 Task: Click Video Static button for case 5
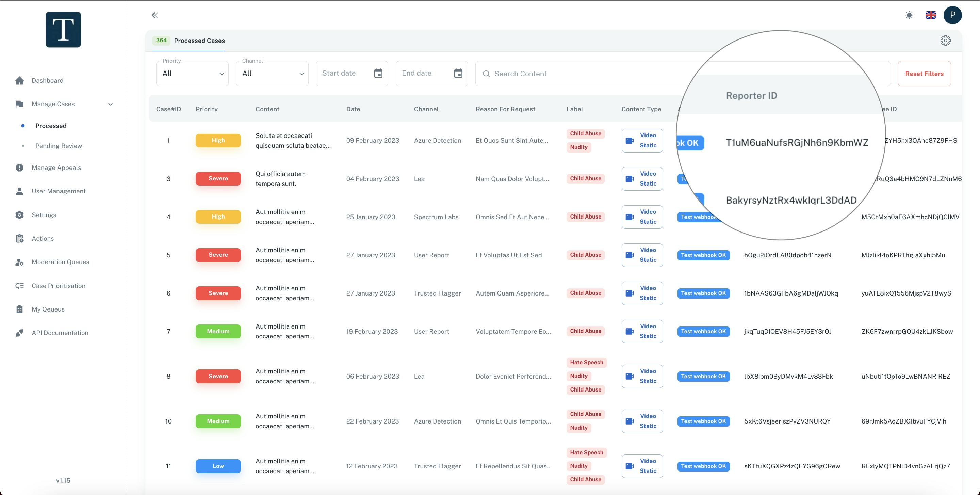coord(642,255)
